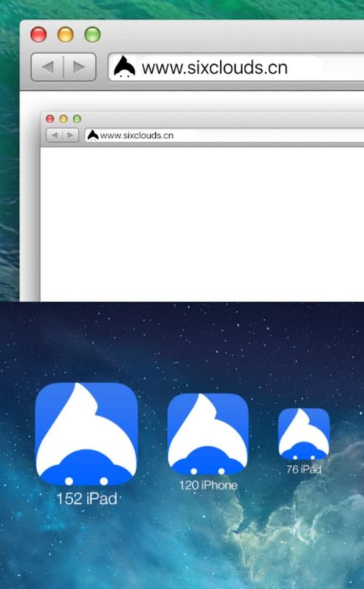Click the forward arrow in small browser
This screenshot has height=589, width=364.
click(70, 135)
